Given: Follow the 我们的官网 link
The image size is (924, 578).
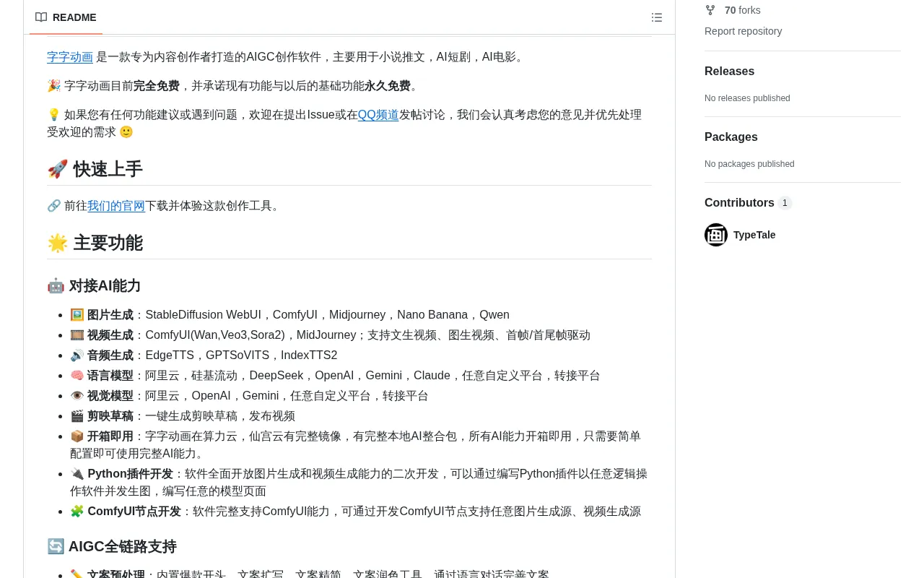Looking at the screenshot, I should pos(116,206).
